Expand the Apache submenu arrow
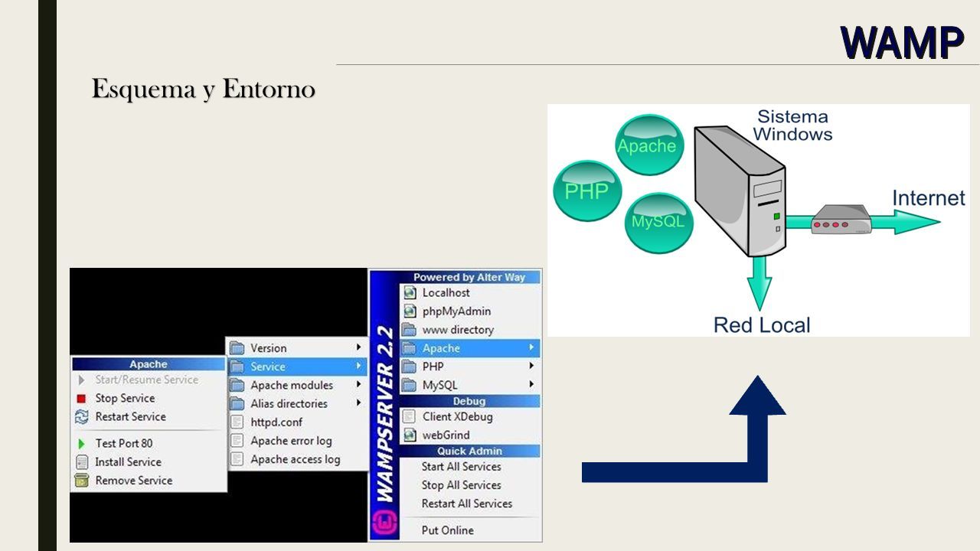Viewport: 980px width, 551px height. (x=531, y=347)
